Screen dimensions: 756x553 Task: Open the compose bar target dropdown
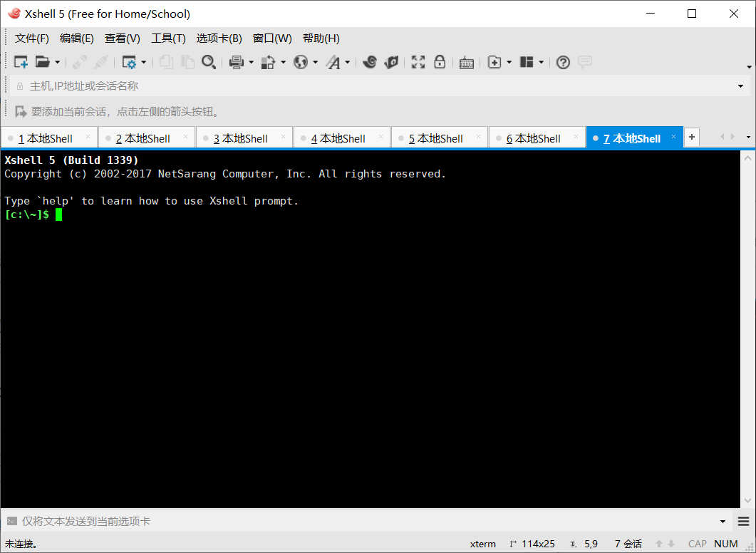click(723, 522)
